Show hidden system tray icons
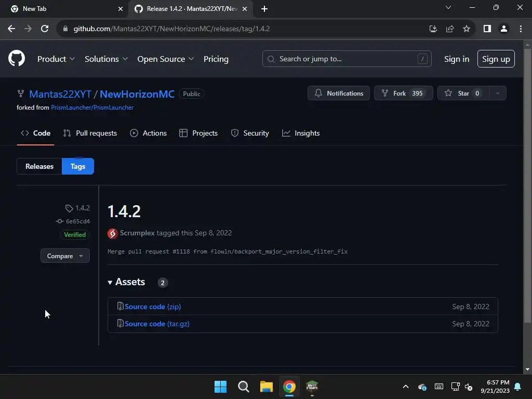The height and width of the screenshot is (399, 532). [405, 387]
